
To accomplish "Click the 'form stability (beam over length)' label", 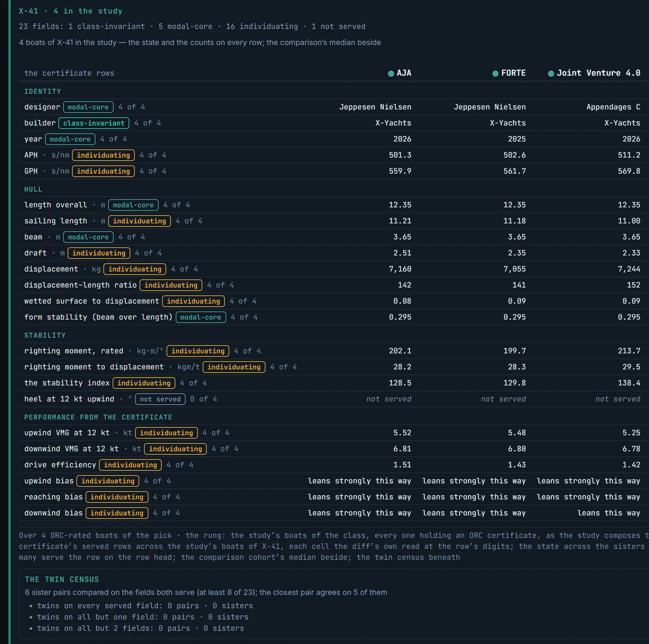I will click(x=99, y=317).
